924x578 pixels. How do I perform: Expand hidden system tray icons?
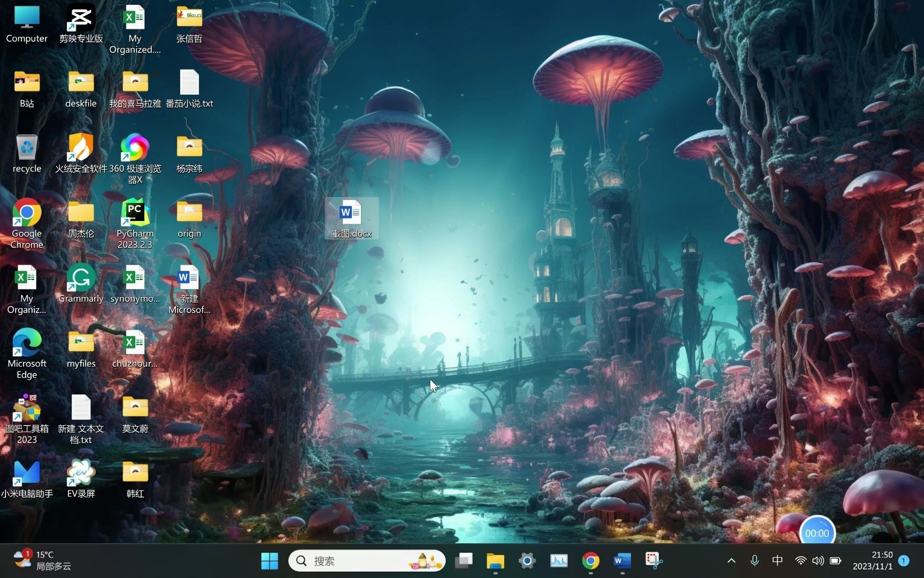(x=731, y=561)
